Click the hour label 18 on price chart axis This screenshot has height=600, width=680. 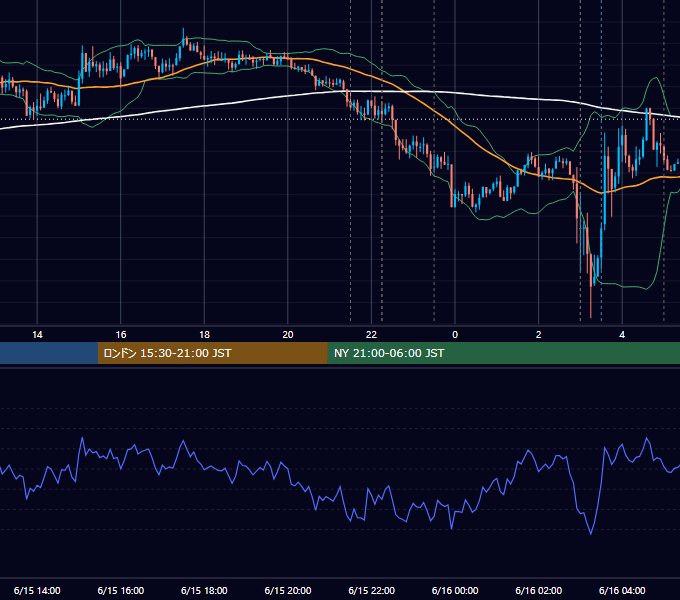(204, 335)
